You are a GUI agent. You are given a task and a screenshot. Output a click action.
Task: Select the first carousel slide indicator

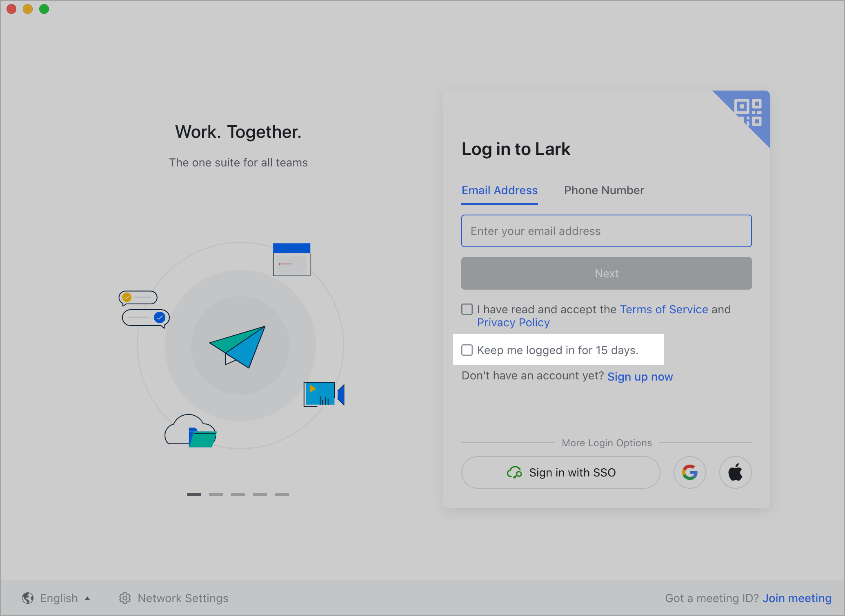tap(194, 494)
